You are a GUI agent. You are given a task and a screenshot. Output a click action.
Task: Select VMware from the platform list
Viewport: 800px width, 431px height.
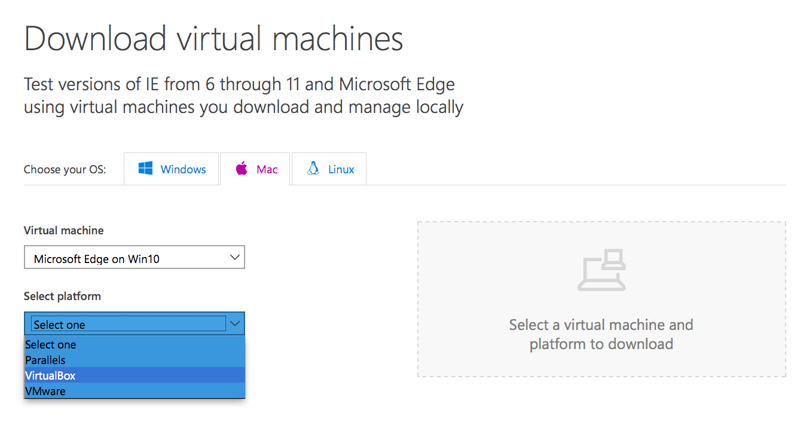48,390
